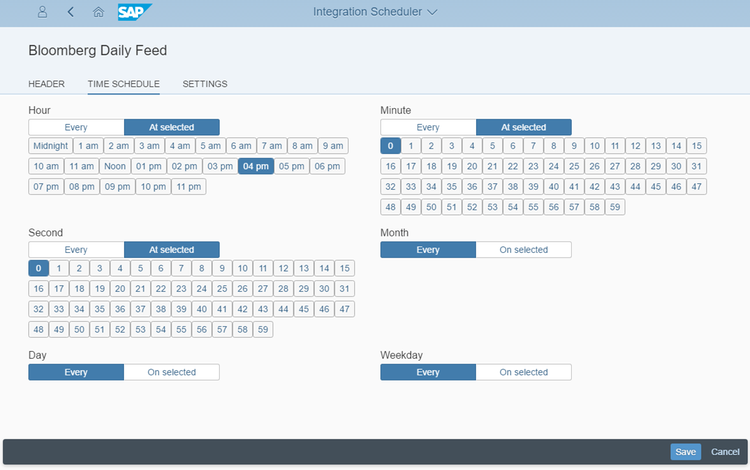
Task: Select the 09 pm hour
Action: pyautogui.click(x=117, y=187)
